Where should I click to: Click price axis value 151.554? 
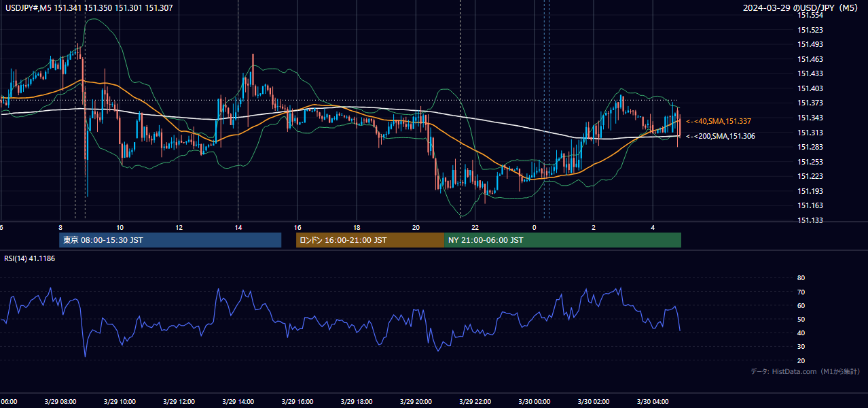click(810, 15)
